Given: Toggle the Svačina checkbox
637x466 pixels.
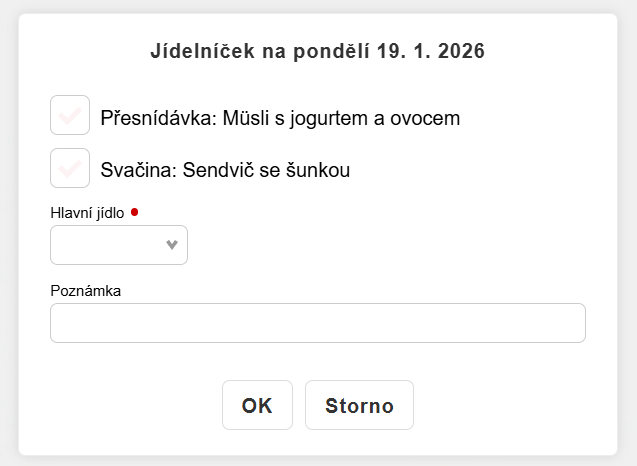Looking at the screenshot, I should (70, 168).
